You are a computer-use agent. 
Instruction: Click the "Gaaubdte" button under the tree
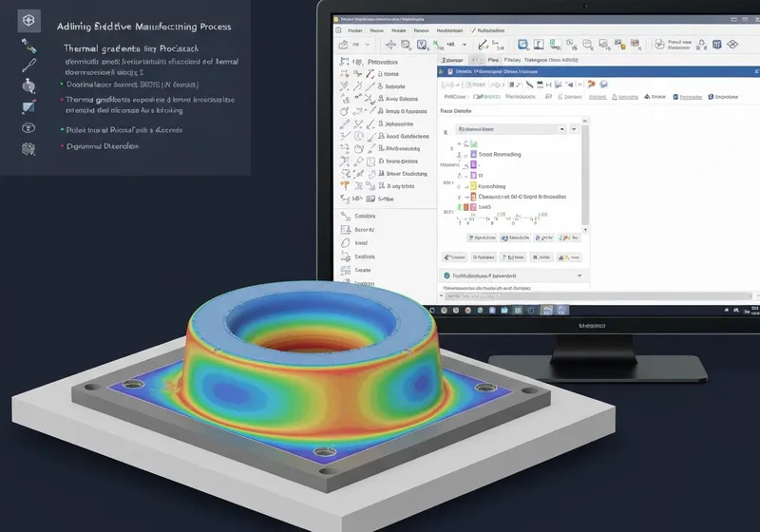click(x=515, y=237)
